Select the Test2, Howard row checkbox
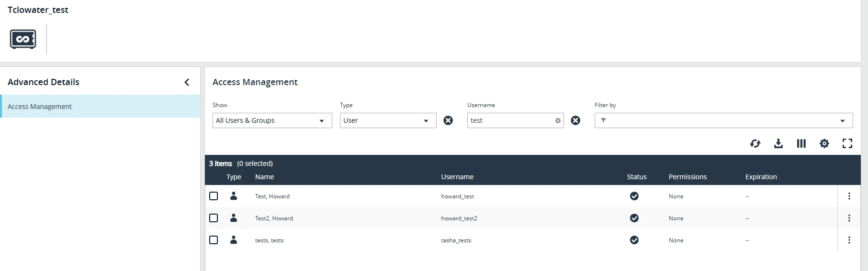The width and height of the screenshot is (868, 271). coord(214,218)
